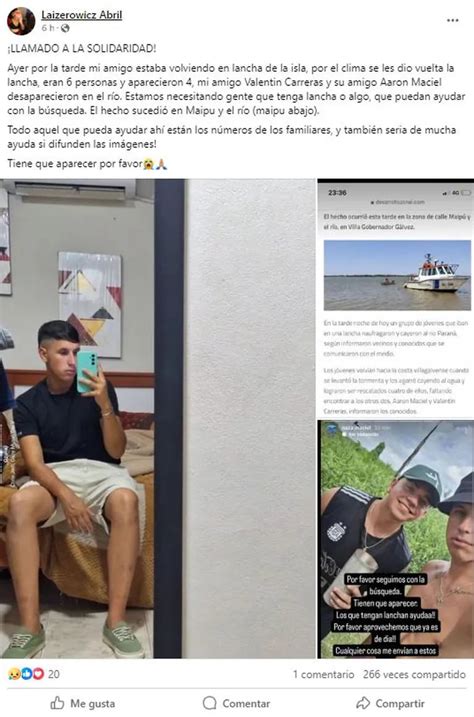Image resolution: width=474 pixels, height=717 pixels.
Task: Click the heart reaction icon
Action: tap(38, 674)
